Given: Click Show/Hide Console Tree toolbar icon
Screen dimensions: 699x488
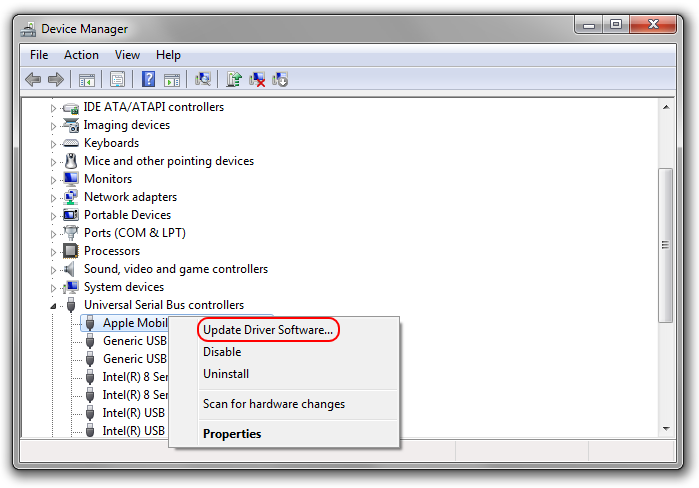Looking at the screenshot, I should coord(86,80).
